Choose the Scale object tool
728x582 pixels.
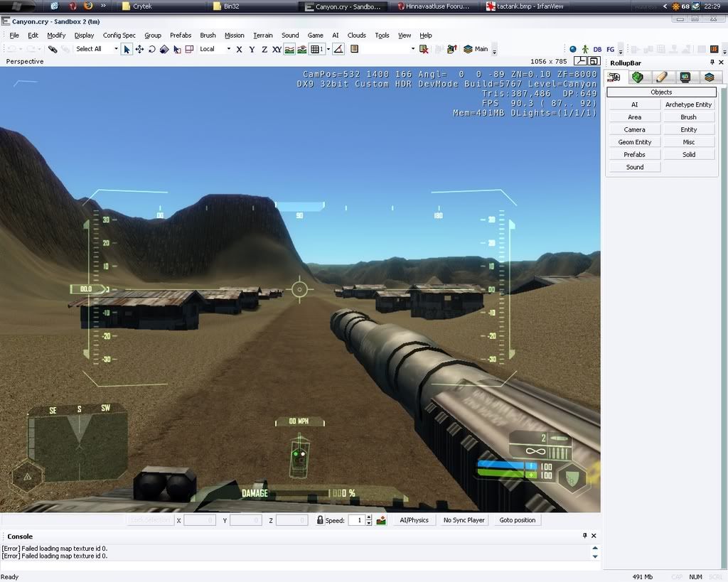pos(164,49)
